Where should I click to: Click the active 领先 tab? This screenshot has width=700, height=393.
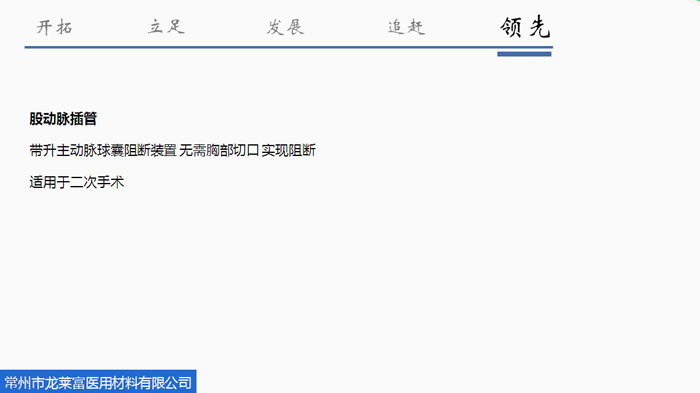tap(525, 27)
